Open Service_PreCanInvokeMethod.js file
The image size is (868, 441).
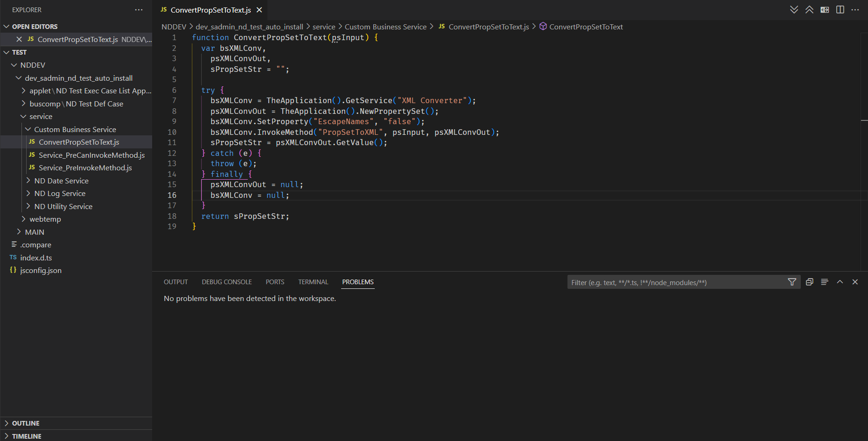91,155
